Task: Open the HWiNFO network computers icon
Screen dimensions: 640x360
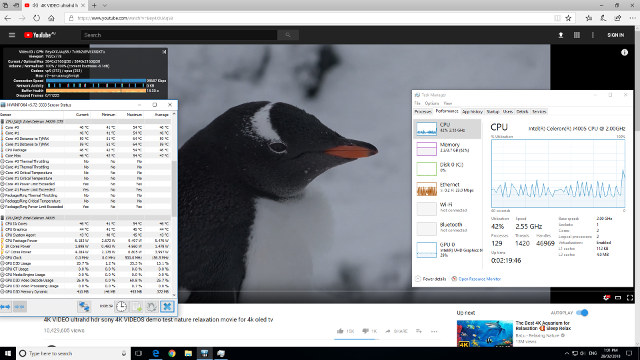Action: coord(84,307)
